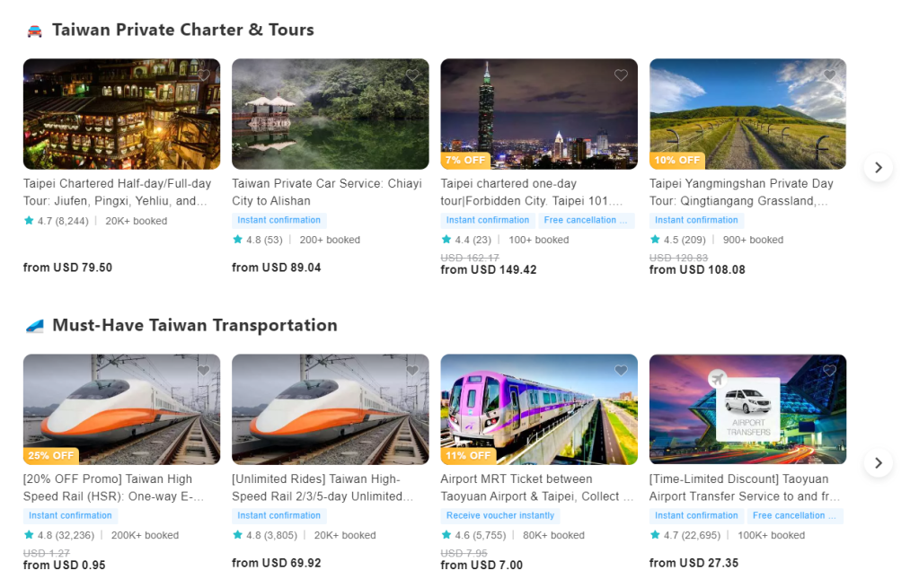
Task: Click the train icon beside Transportation heading
Action: click(34, 326)
